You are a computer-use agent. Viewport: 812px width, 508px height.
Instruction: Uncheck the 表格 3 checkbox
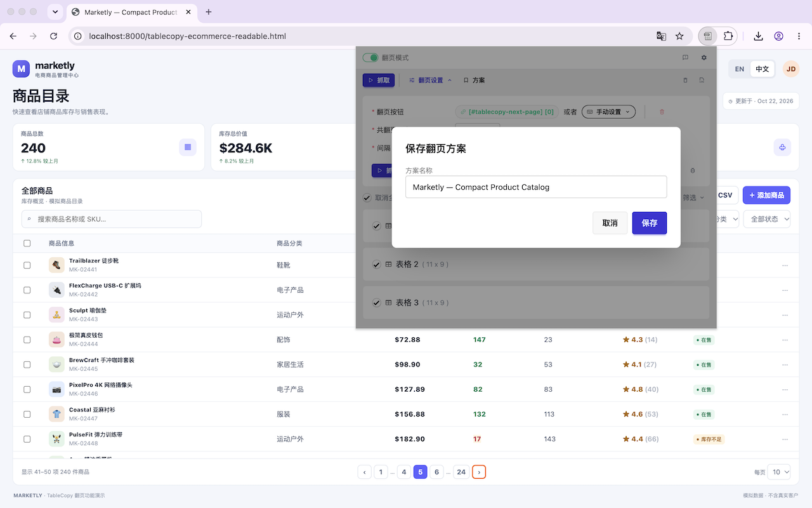[x=376, y=303]
